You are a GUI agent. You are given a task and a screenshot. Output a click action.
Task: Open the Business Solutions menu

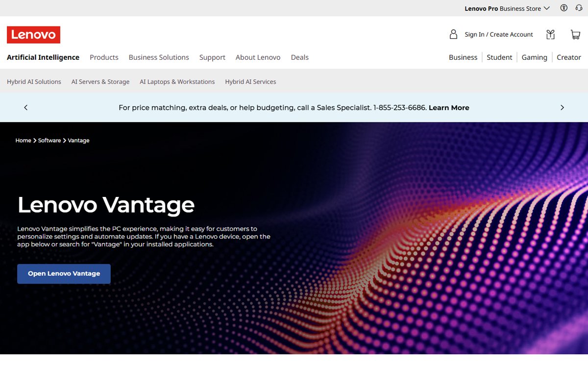click(x=159, y=57)
